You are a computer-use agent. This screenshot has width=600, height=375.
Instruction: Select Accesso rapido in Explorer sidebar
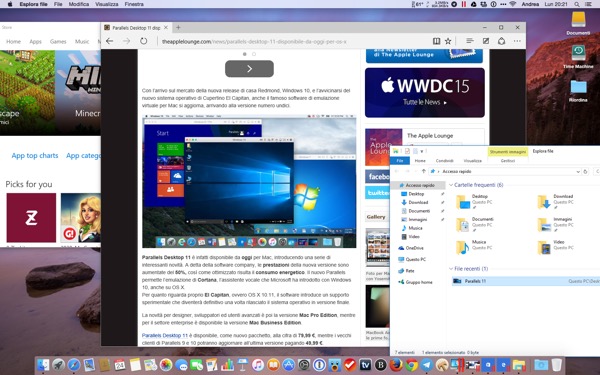click(418, 185)
